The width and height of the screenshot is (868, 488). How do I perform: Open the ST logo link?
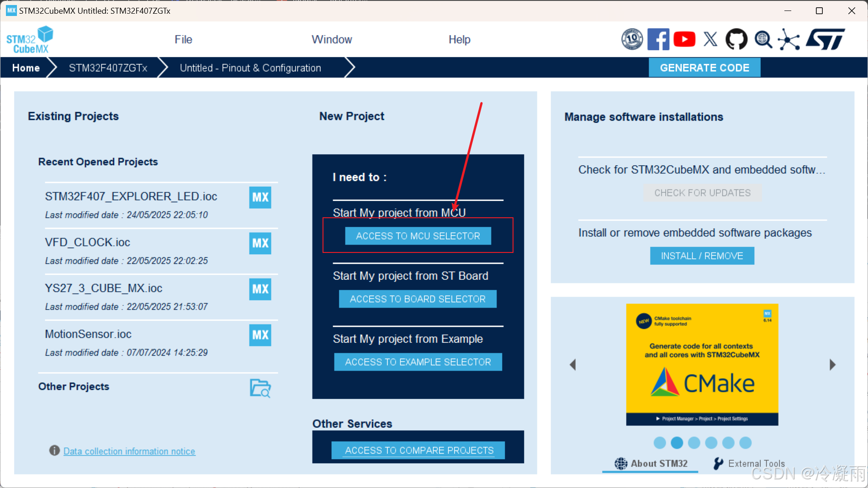(x=826, y=39)
